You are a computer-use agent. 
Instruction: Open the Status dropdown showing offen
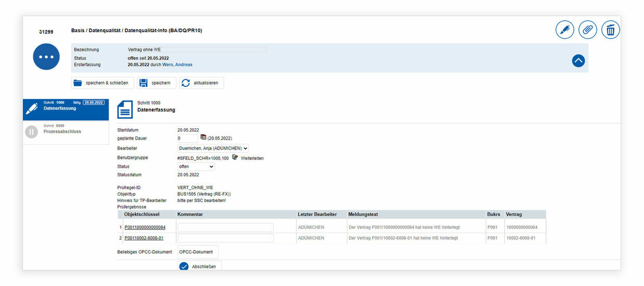(196, 167)
